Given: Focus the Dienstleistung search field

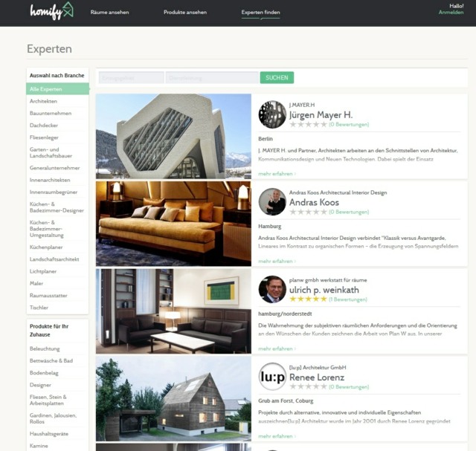Looking at the screenshot, I should (212, 78).
